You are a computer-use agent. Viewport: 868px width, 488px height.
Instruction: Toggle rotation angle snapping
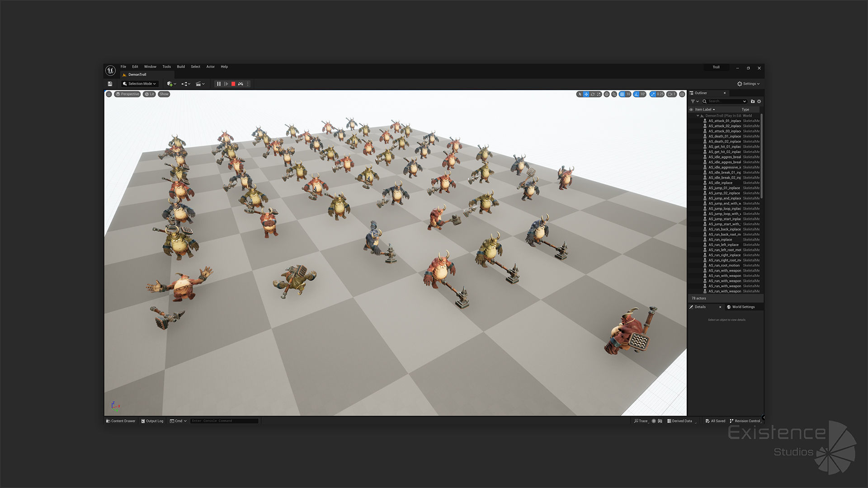[637, 94]
